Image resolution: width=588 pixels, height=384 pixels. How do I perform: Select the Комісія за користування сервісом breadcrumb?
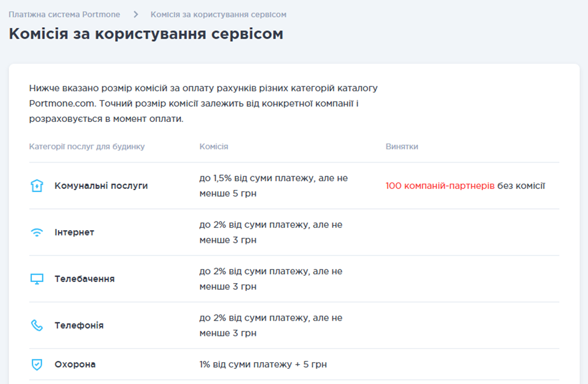(x=218, y=14)
